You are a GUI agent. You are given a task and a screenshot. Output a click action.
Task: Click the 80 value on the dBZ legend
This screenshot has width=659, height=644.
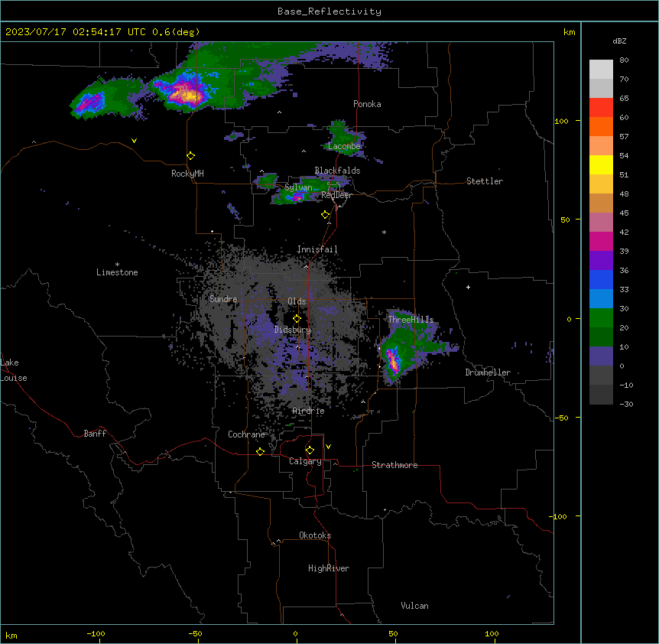[x=624, y=60]
